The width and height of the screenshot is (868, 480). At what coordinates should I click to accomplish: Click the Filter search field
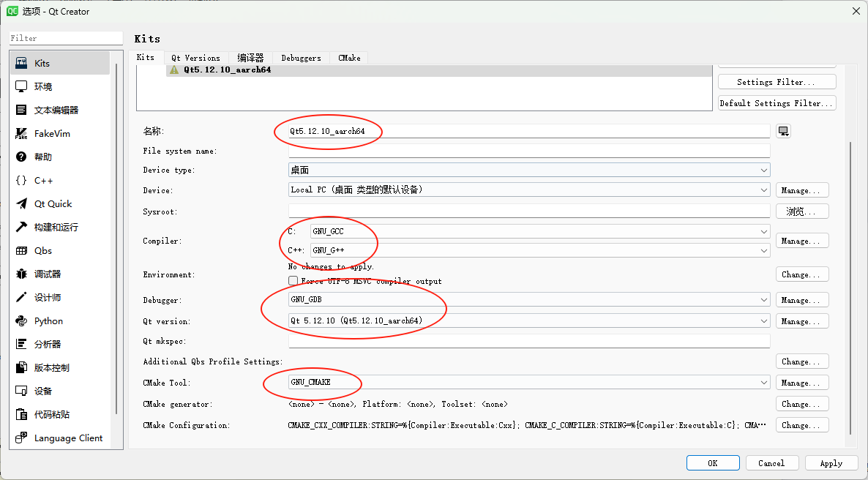coord(66,38)
